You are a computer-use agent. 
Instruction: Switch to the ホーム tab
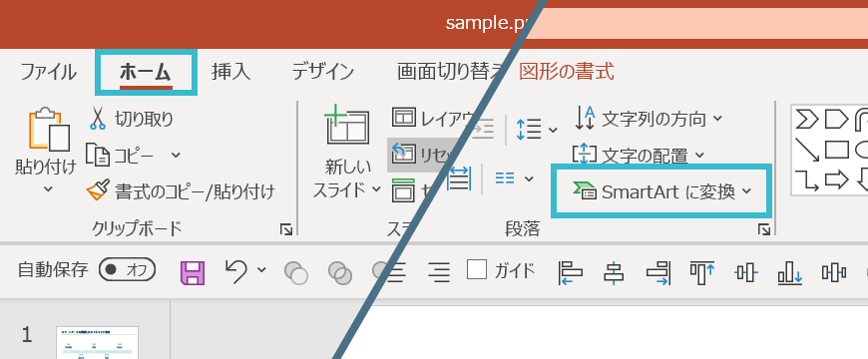pos(146,72)
